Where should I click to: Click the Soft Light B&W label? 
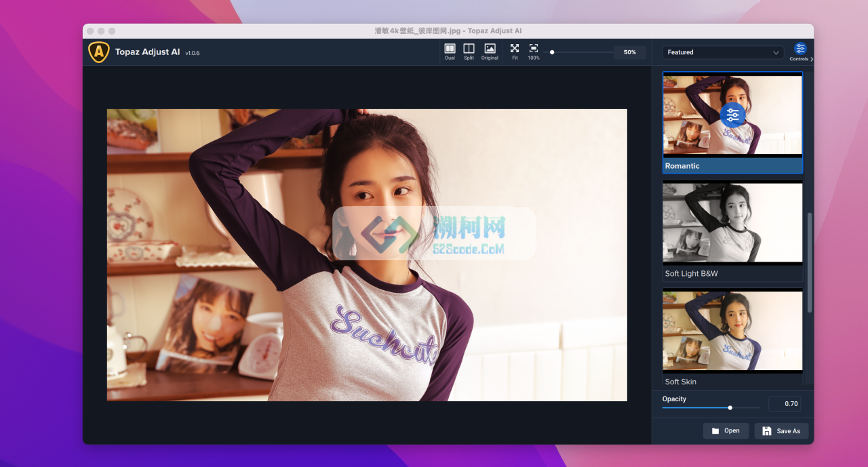click(691, 274)
